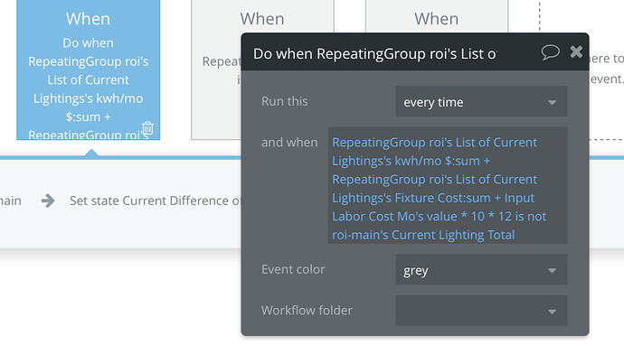Click the 'and when' condition expression box

pyautogui.click(x=448, y=186)
